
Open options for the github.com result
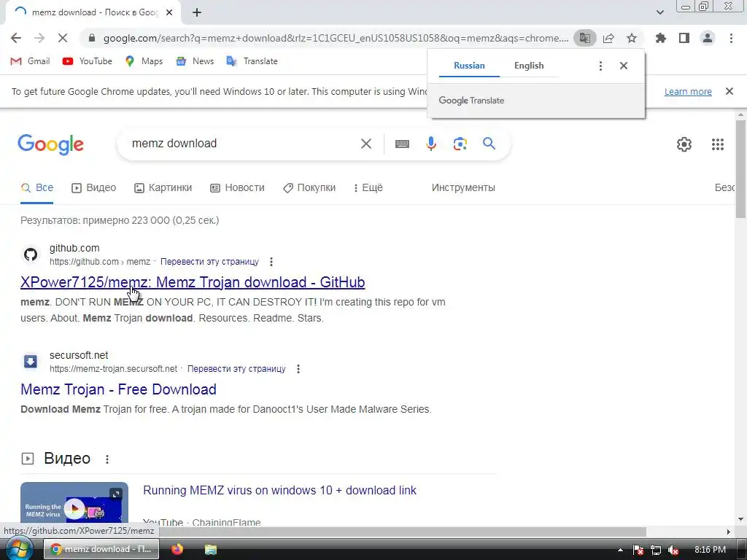pyautogui.click(x=271, y=262)
